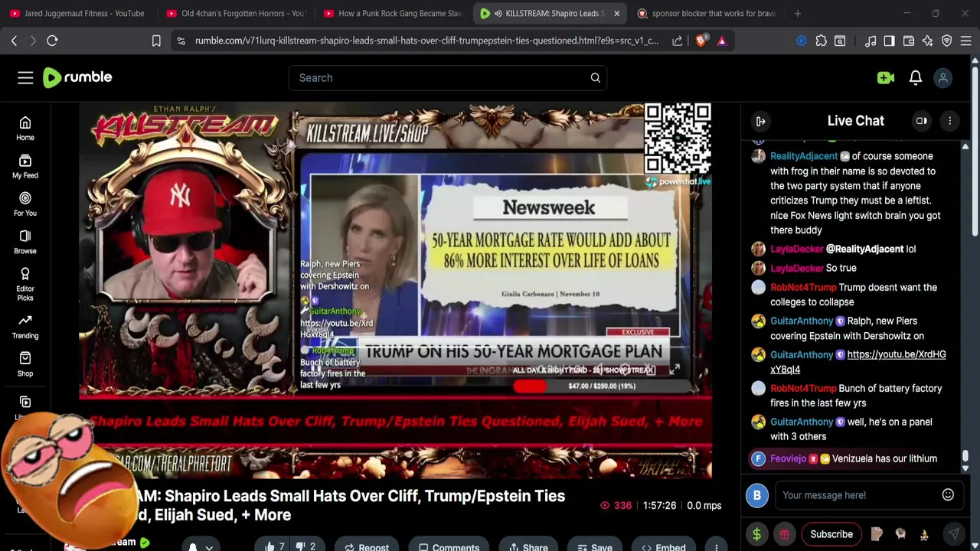
Task: Go back in browser
Action: [14, 41]
